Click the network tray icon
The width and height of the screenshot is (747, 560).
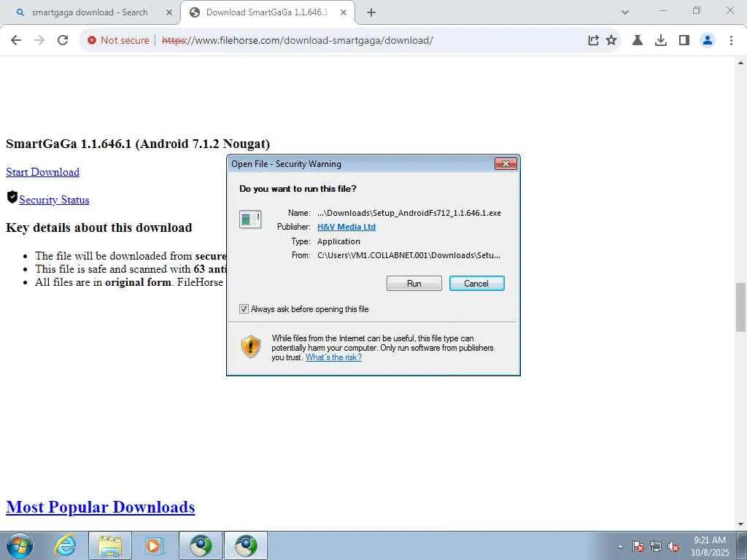[656, 547]
